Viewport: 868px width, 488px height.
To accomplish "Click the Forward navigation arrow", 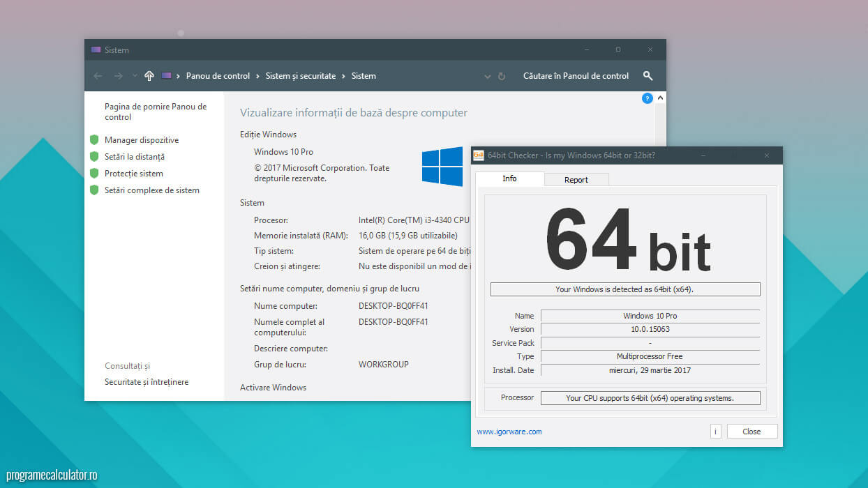I will pos(118,76).
